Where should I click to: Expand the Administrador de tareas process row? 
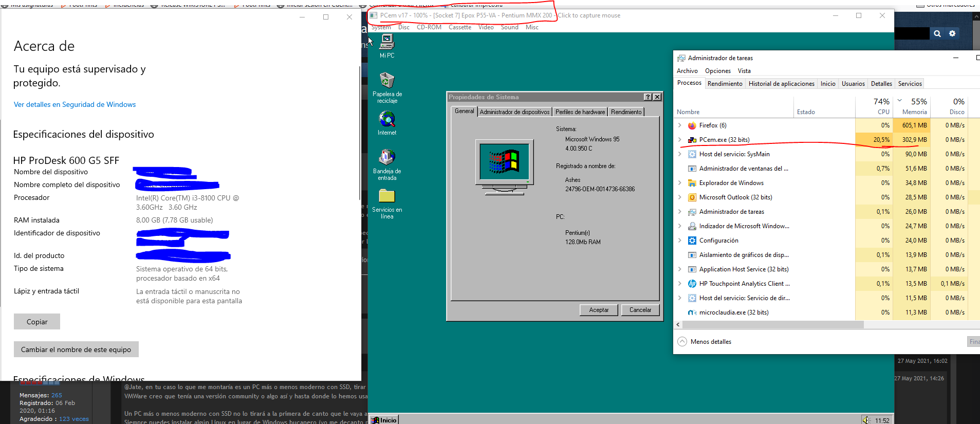click(679, 212)
